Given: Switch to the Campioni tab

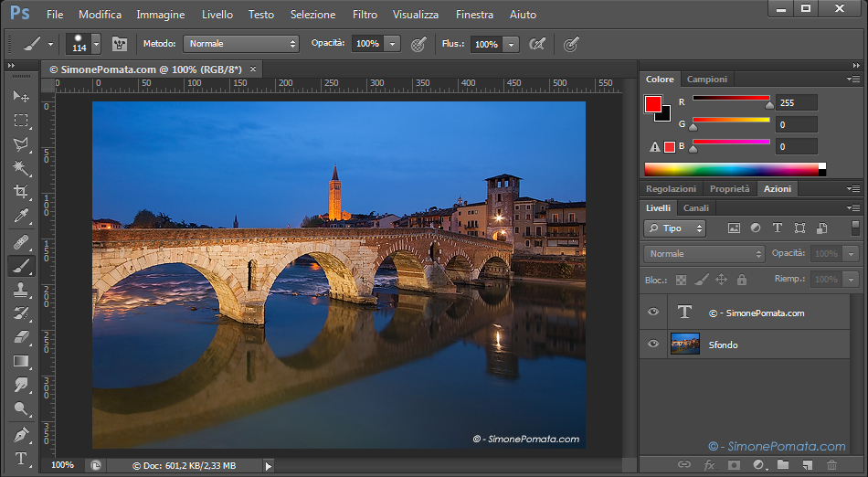Looking at the screenshot, I should pyautogui.click(x=707, y=79).
